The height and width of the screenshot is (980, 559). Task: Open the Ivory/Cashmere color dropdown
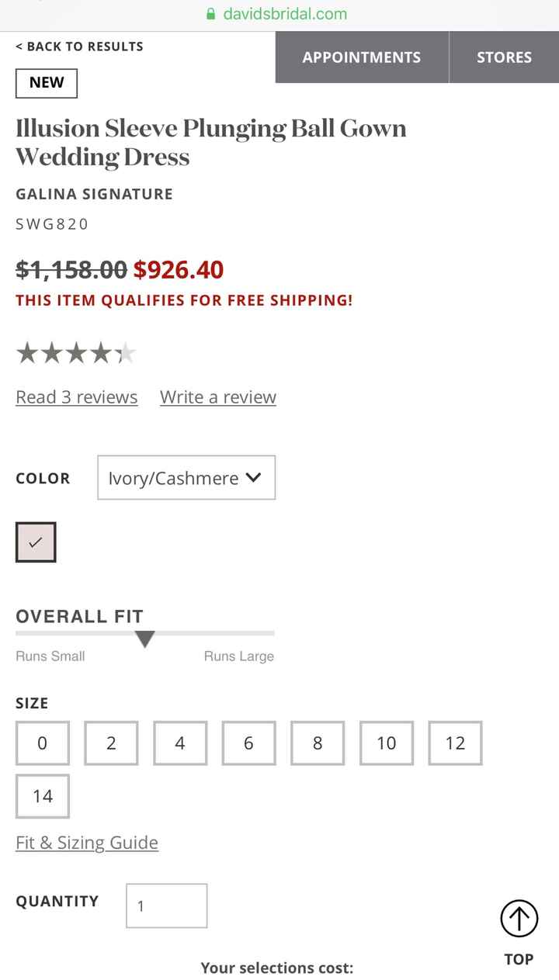(186, 478)
